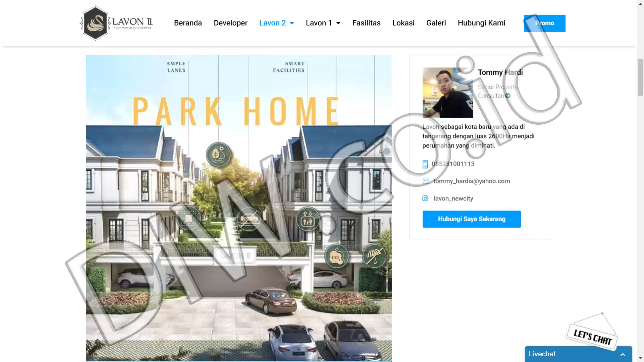Click the Hubungi Saya Sekarang button
Image resolution: width=644 pixels, height=362 pixels.
coord(472,219)
